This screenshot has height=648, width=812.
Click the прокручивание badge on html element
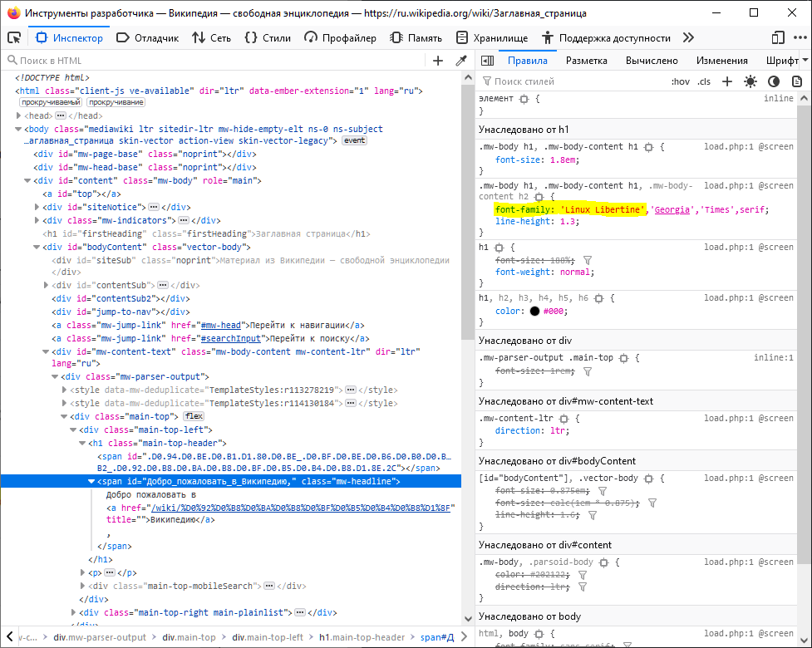[116, 102]
